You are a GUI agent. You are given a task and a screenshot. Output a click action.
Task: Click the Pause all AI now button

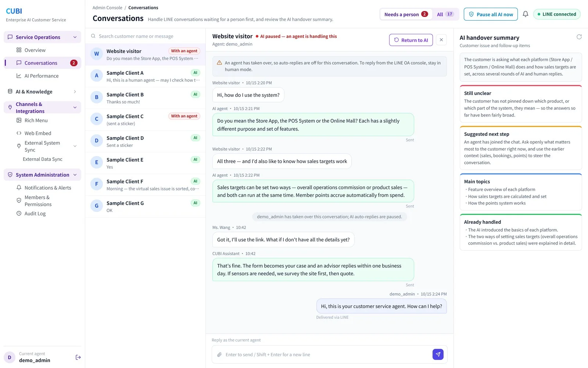pos(491,14)
